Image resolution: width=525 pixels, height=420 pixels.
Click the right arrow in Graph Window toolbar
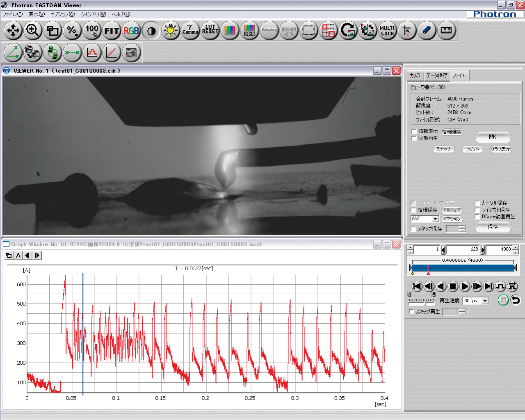pyautogui.click(x=37, y=256)
